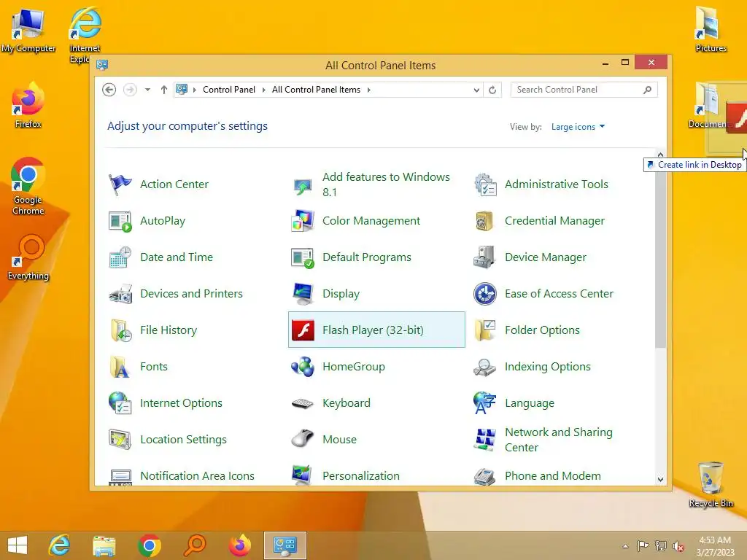Expand the chevron after Control Panel breadcrumb

pyautogui.click(x=263, y=90)
